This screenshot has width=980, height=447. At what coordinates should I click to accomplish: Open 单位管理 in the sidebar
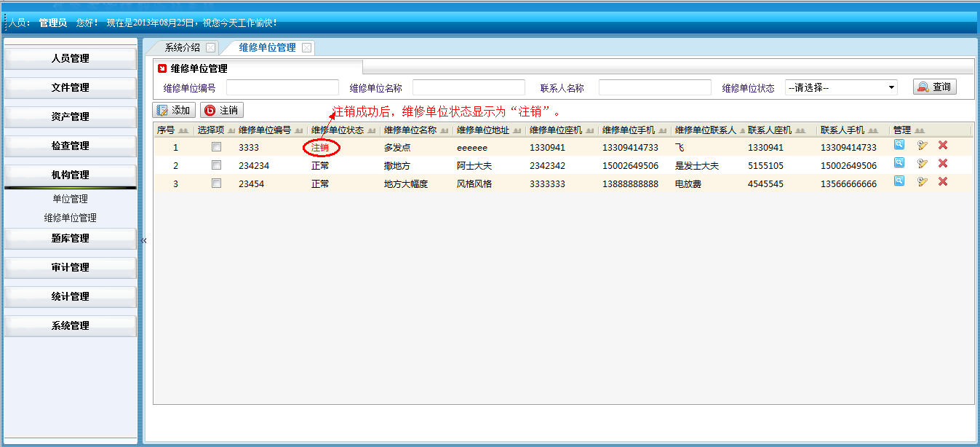point(70,199)
